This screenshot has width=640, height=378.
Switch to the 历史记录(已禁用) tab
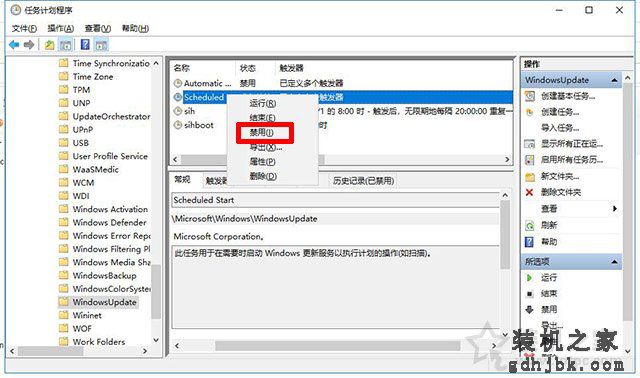[363, 181]
